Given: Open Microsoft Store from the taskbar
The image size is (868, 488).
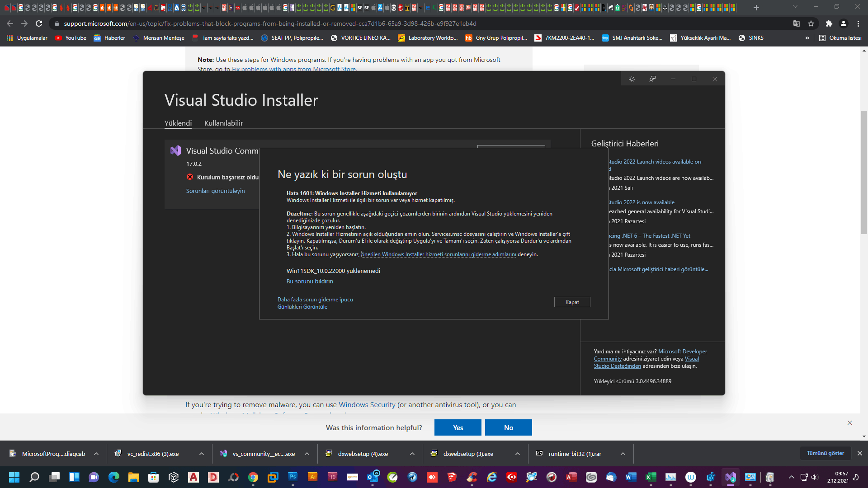Looking at the screenshot, I should [x=154, y=477].
